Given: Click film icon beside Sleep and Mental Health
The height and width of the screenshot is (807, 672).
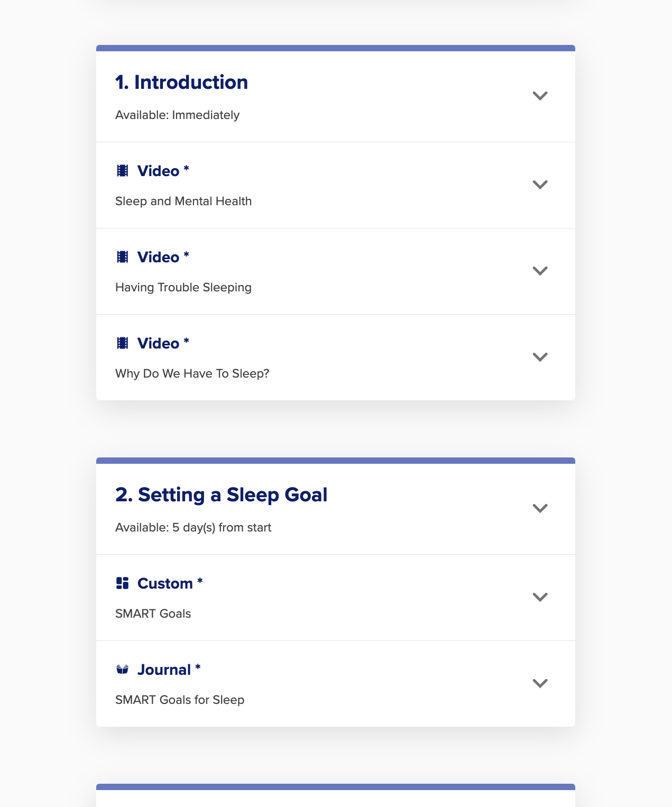Looking at the screenshot, I should pyautogui.click(x=122, y=171).
